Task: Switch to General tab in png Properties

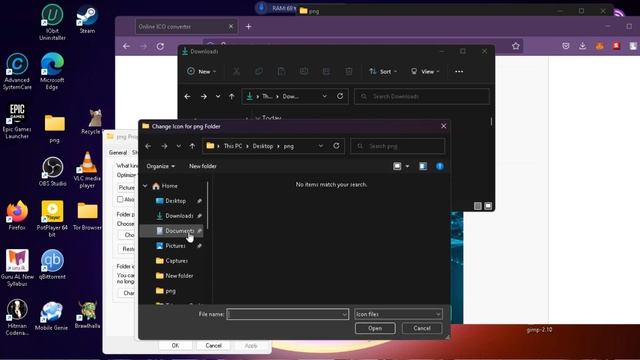Action: point(118,152)
